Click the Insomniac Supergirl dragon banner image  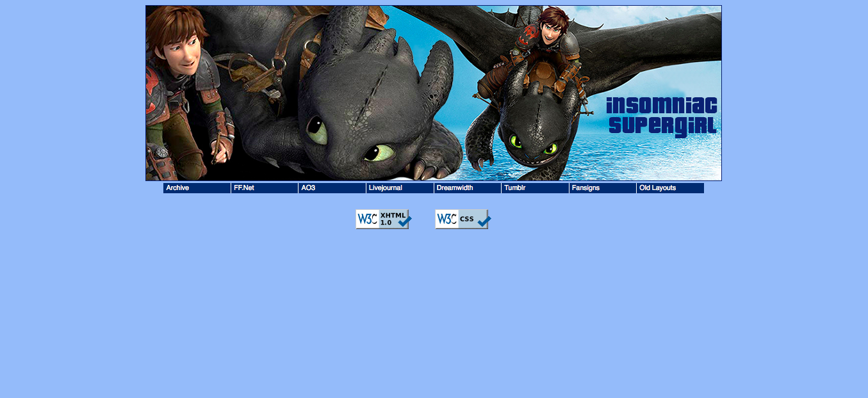point(434,93)
